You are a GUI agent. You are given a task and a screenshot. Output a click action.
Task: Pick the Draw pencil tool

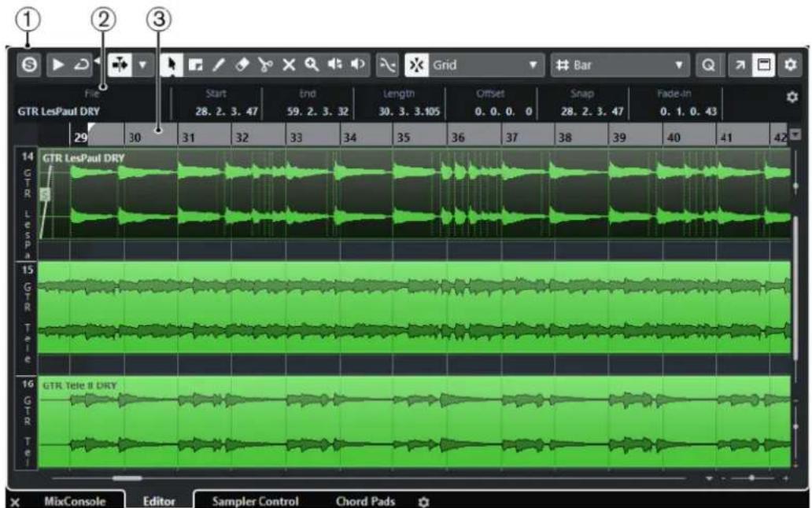click(219, 65)
